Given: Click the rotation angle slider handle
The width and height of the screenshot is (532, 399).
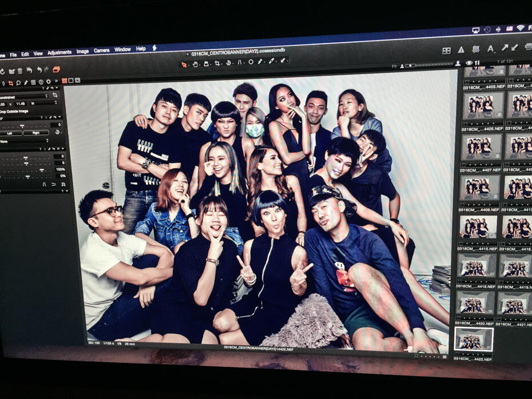Looking at the screenshot, I should point(22,126).
